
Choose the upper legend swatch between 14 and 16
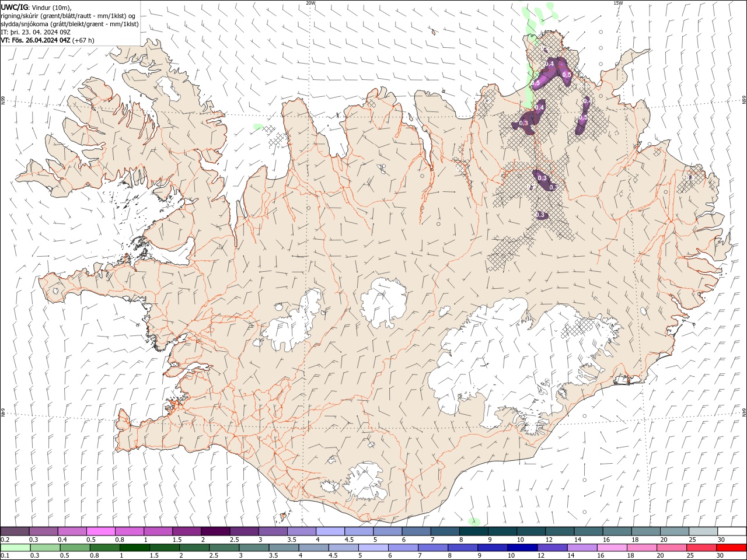coord(588,531)
